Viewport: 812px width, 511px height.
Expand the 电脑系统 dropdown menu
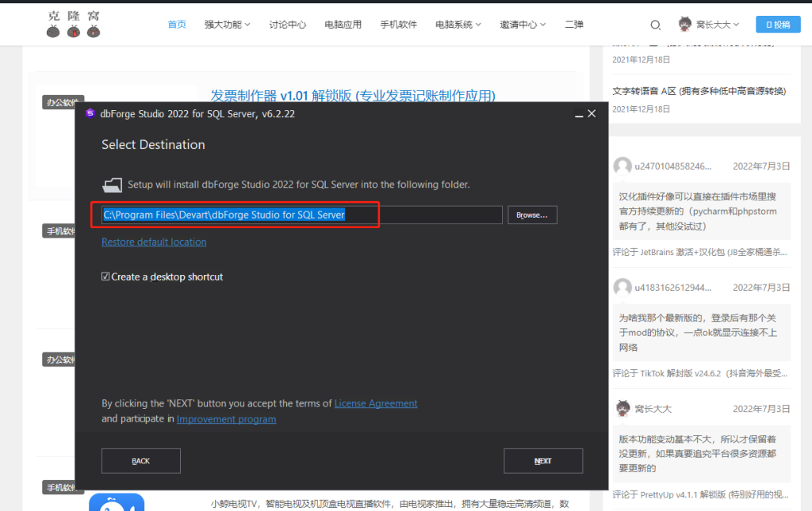pos(458,25)
